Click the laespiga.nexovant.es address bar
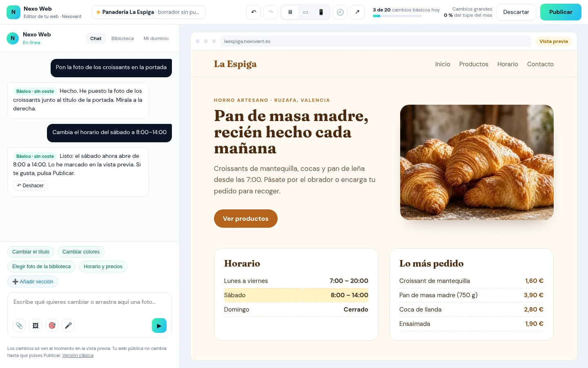Screen dimensions: 588x368 click(x=376, y=41)
